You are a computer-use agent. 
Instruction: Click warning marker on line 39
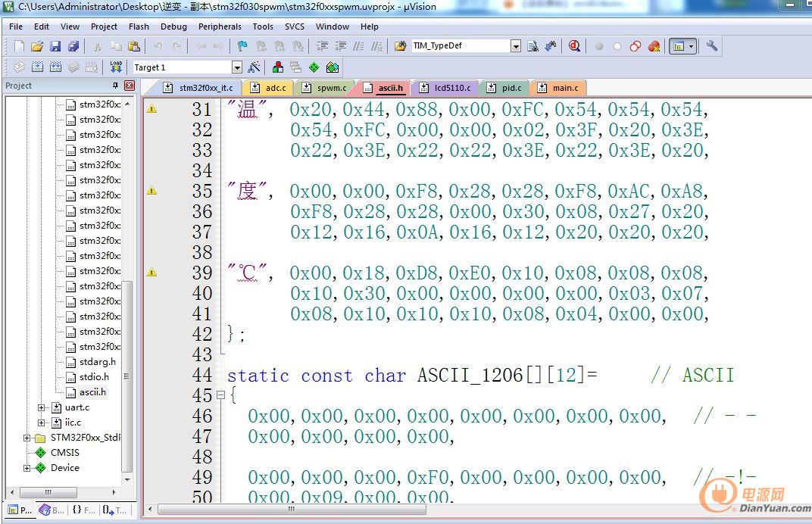click(x=151, y=273)
